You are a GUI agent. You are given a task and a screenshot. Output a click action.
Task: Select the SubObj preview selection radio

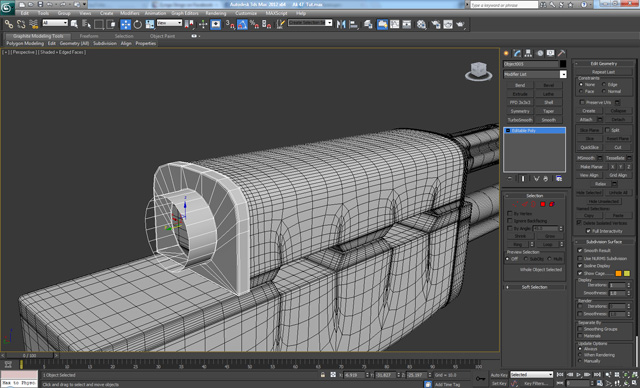click(526, 259)
